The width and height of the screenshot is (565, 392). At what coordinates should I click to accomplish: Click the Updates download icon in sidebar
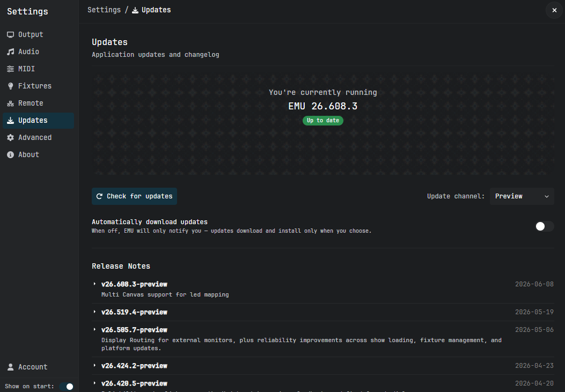(10, 120)
